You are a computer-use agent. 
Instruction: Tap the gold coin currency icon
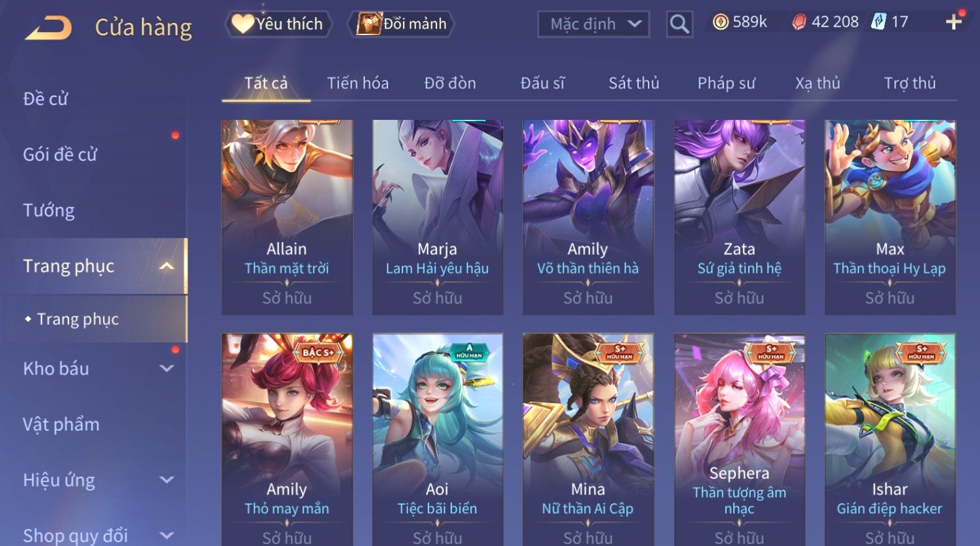click(x=720, y=22)
